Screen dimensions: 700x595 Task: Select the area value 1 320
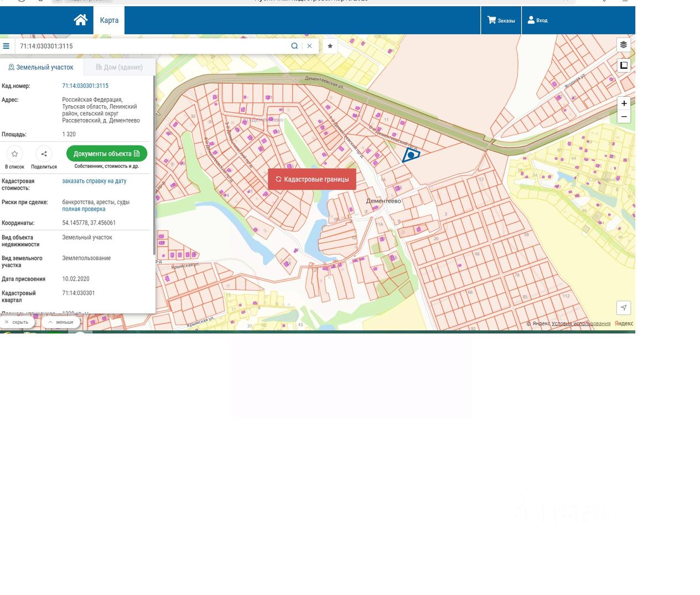(69, 134)
